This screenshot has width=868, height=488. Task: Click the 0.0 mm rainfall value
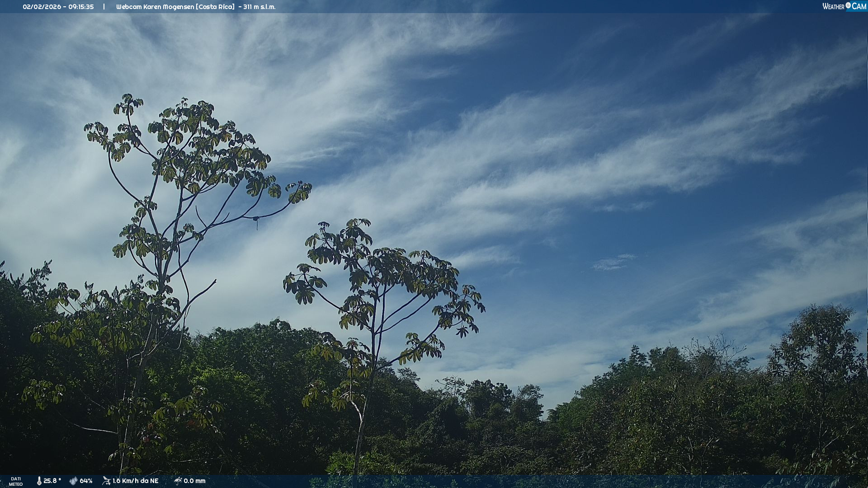pyautogui.click(x=194, y=481)
